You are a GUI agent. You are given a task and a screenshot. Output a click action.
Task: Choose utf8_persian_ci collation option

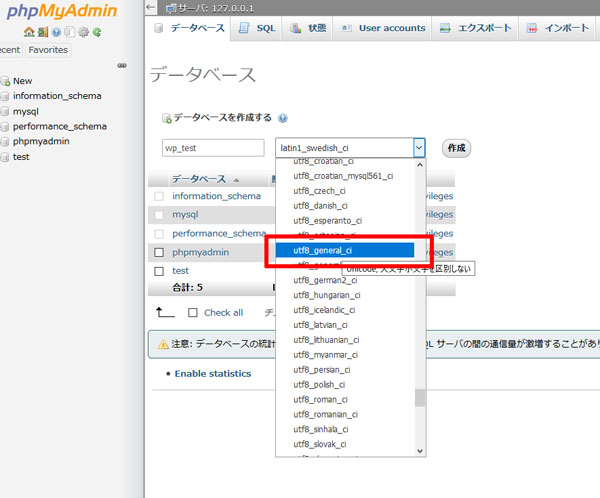tap(345, 370)
